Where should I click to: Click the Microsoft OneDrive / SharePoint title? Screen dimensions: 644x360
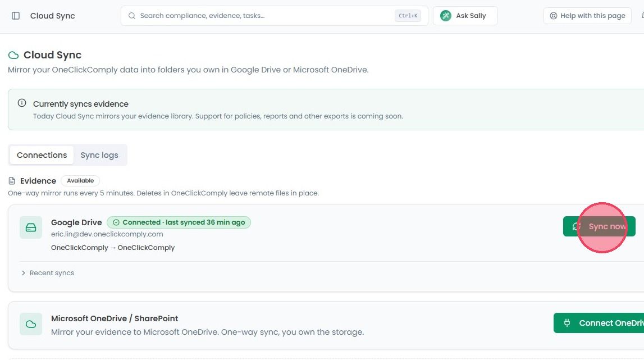[115, 318]
